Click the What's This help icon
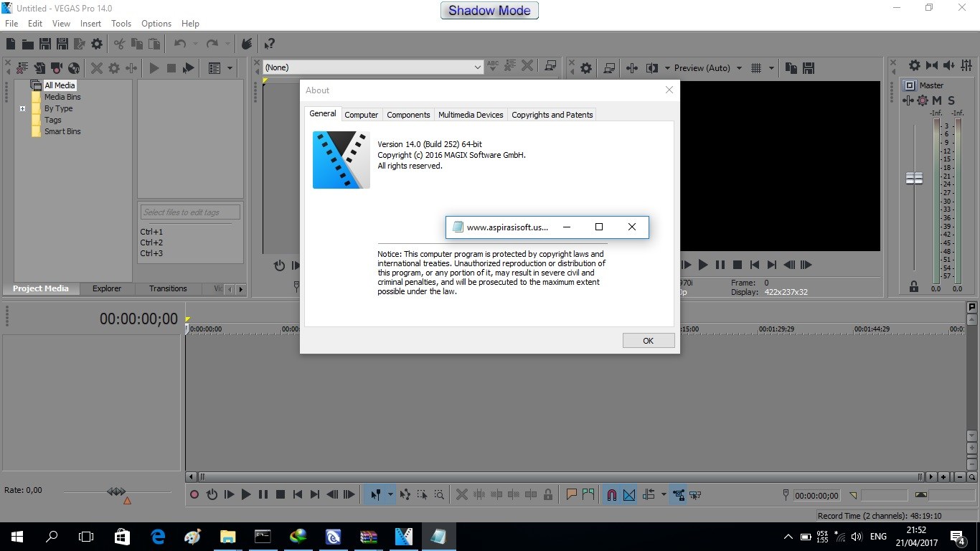The image size is (980, 551). tap(269, 44)
